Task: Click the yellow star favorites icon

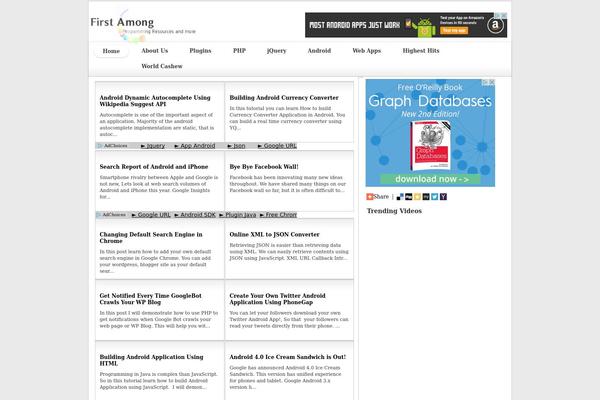Action: 417,197
